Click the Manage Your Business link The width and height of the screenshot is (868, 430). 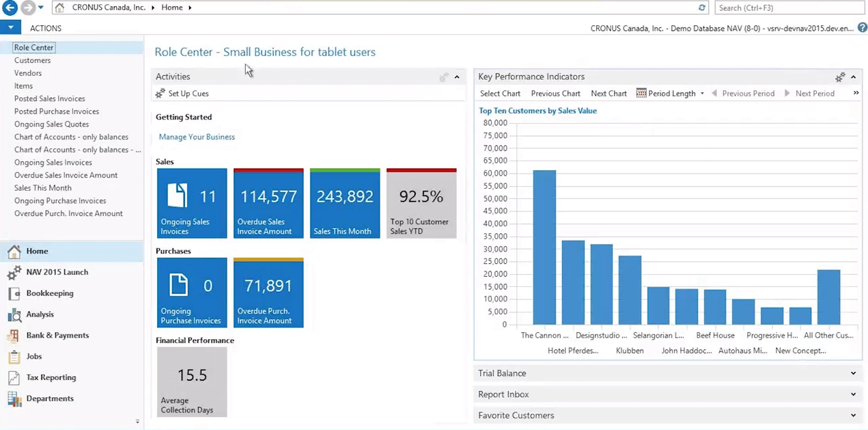(x=197, y=137)
